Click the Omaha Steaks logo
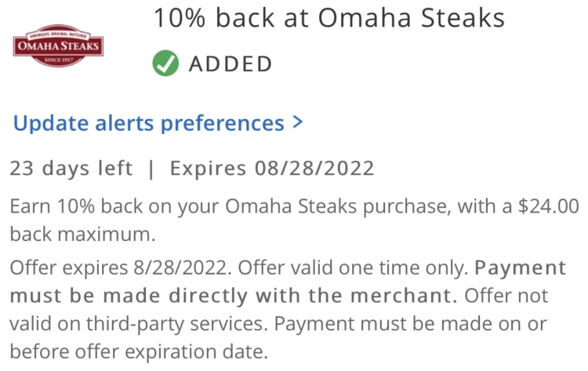This screenshot has width=588, height=371. point(58,45)
